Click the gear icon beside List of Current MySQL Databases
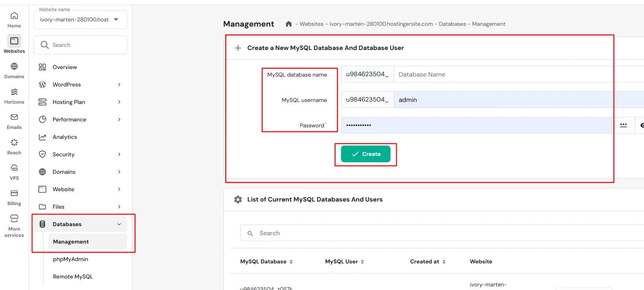The height and width of the screenshot is (290, 644). [238, 200]
